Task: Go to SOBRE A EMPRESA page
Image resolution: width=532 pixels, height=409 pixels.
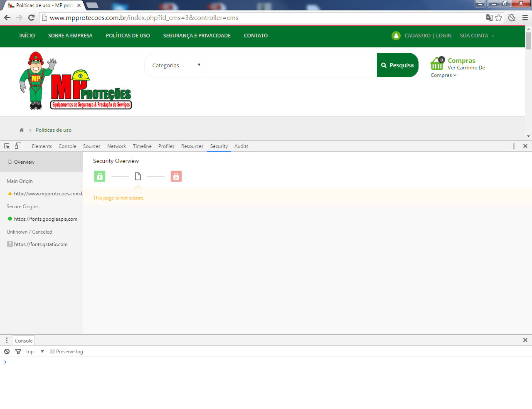Action: pos(70,36)
